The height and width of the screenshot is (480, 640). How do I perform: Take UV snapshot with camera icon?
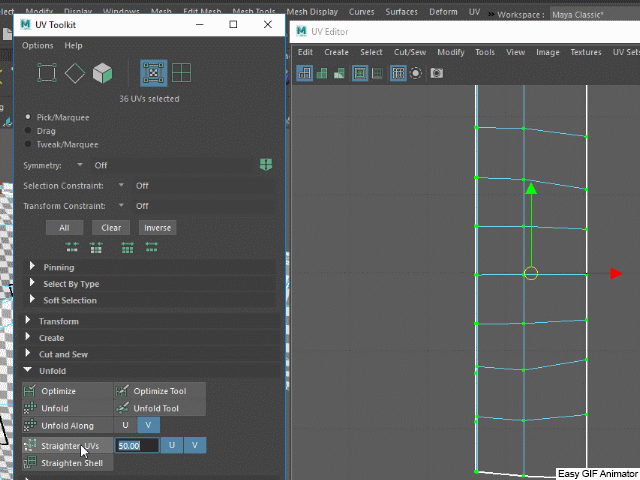pyautogui.click(x=436, y=73)
